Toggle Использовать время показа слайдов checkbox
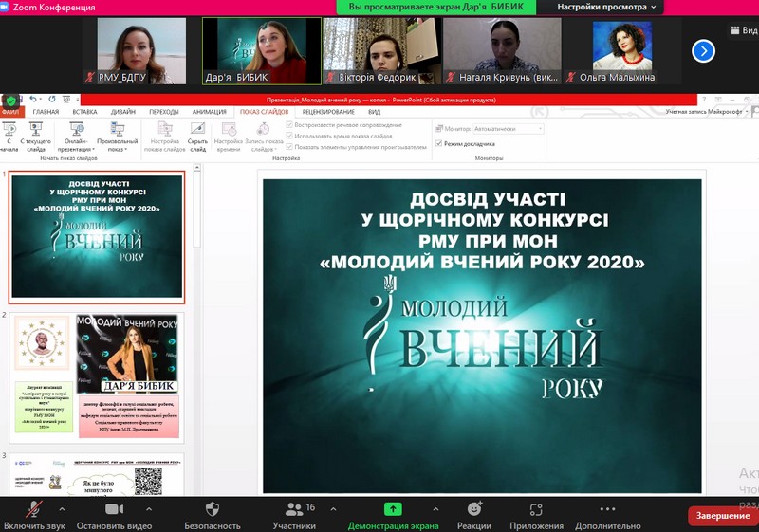 tap(289, 136)
